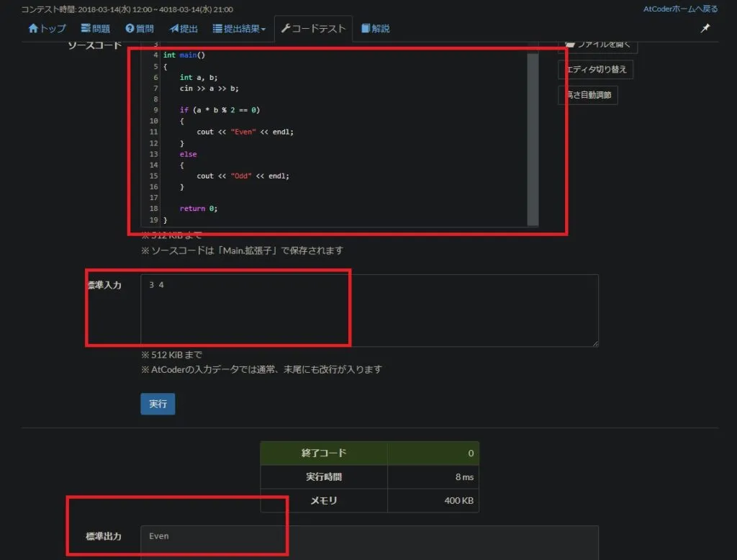Toggle 高さ自動調節 auto height adjustment

587,94
